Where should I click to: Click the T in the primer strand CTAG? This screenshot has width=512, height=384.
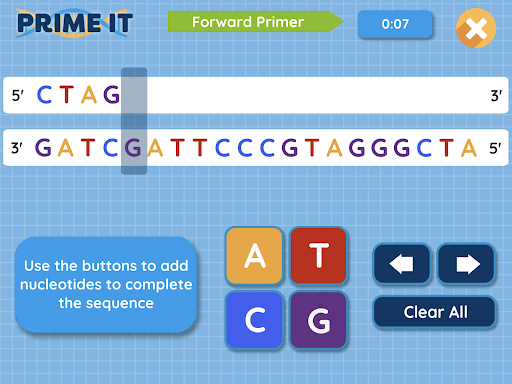coord(66,95)
